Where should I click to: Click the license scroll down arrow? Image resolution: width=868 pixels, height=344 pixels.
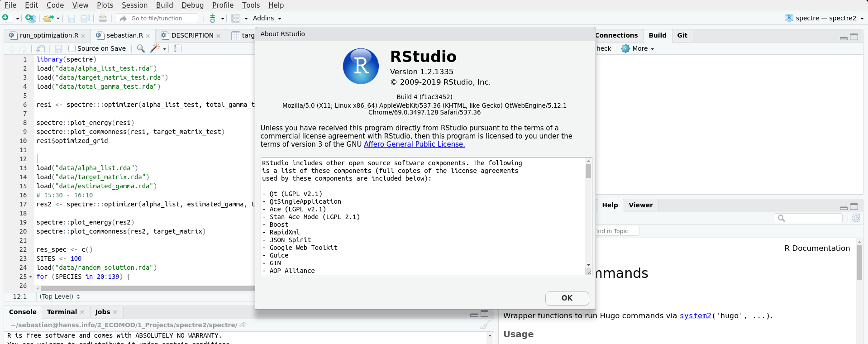click(x=588, y=264)
